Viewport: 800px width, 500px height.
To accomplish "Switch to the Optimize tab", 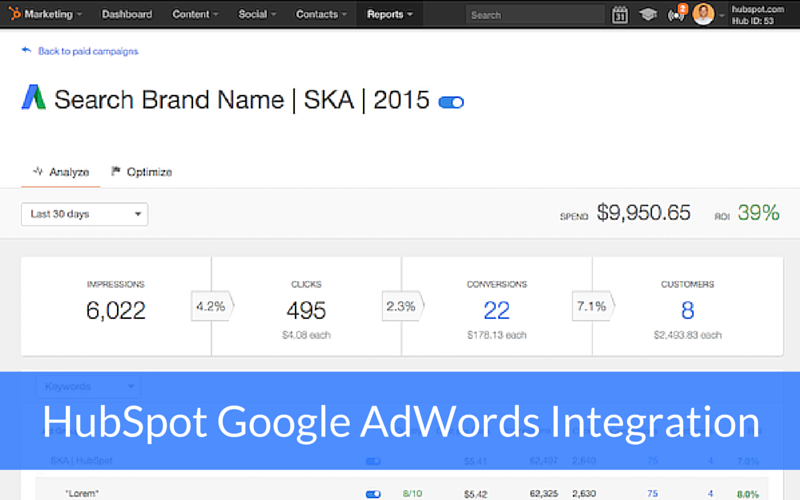I will click(142, 172).
